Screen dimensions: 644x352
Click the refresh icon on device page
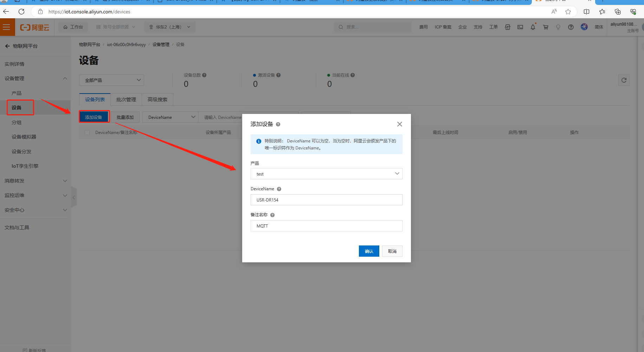(624, 80)
